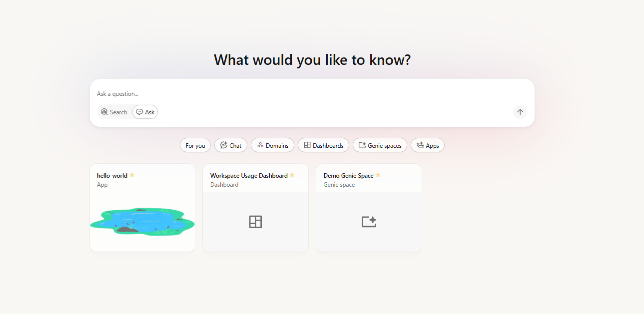Click the Genie spaces icon in its filter chip
The height and width of the screenshot is (314, 644).
point(361,145)
